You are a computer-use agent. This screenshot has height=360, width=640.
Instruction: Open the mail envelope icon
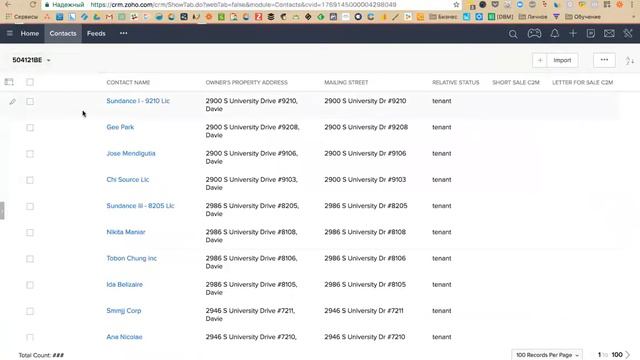point(609,33)
